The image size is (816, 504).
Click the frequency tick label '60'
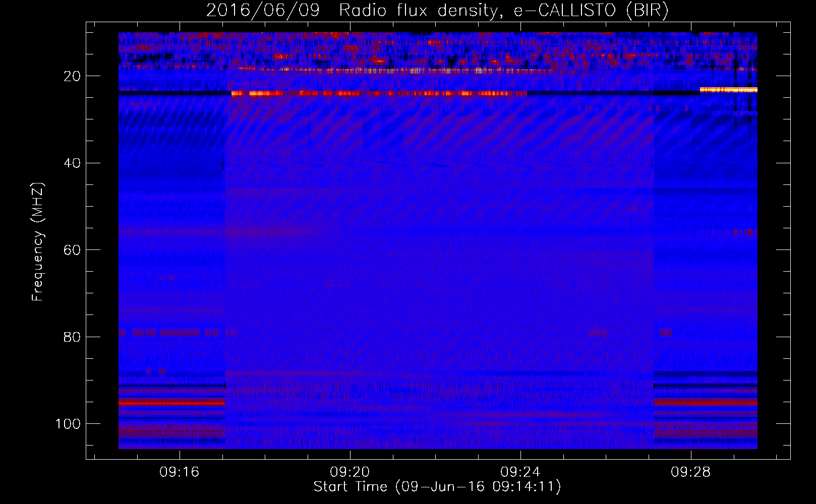coord(72,250)
